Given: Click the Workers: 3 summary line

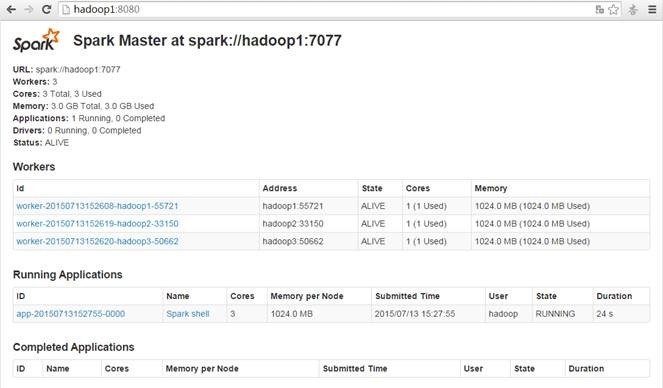Looking at the screenshot, I should [35, 82].
